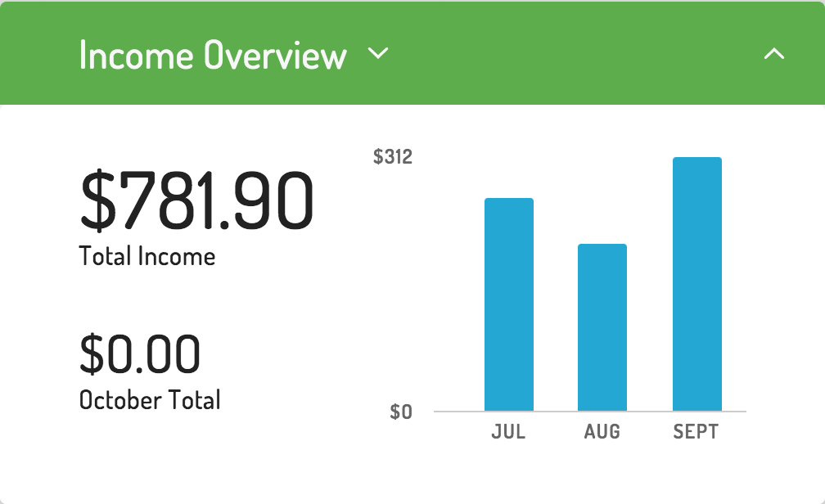
Task: Click the Total Income label
Action: (x=147, y=257)
